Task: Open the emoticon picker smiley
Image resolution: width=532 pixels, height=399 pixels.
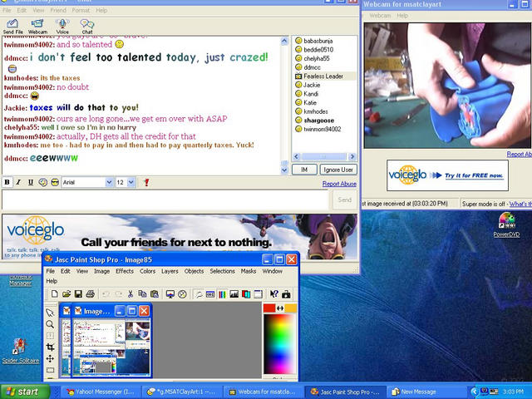Action: tap(42, 182)
